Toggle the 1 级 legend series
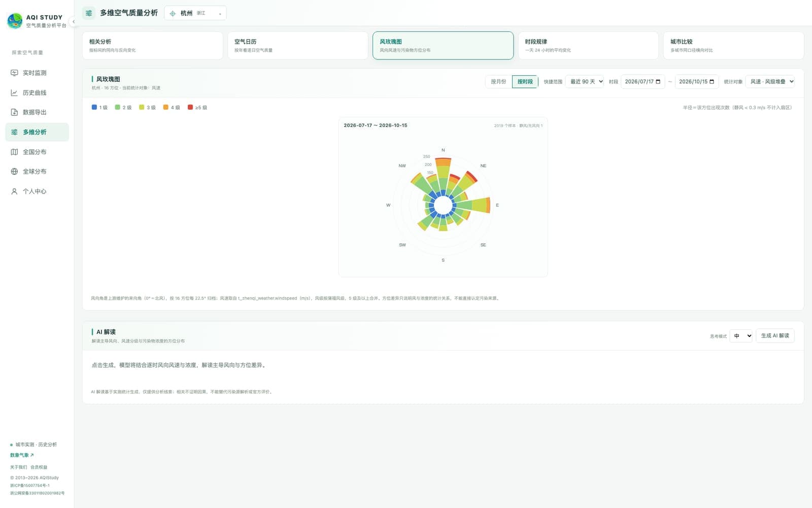 [99, 108]
